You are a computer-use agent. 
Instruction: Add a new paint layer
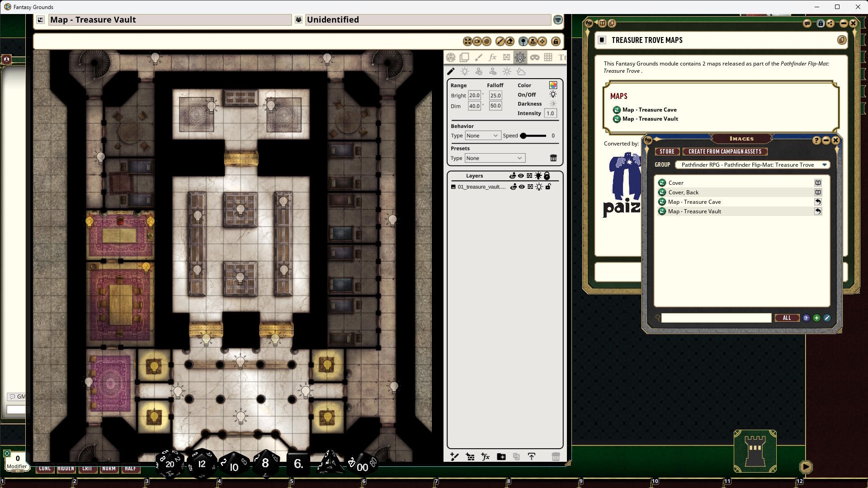pos(455,457)
